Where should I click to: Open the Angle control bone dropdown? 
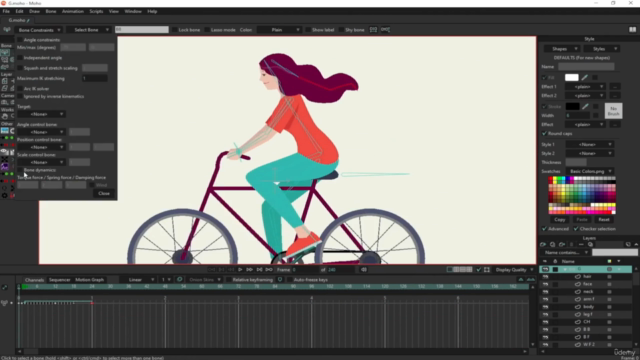pyautogui.click(x=41, y=132)
